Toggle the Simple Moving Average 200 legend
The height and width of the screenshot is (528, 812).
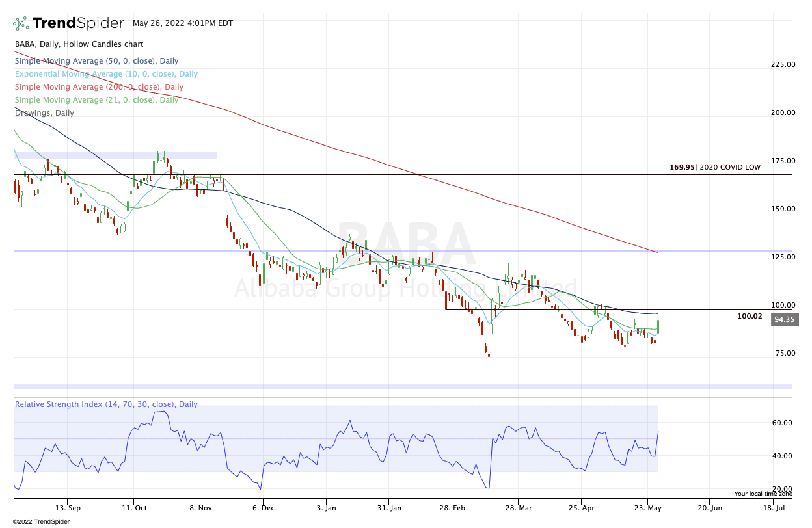coord(99,87)
